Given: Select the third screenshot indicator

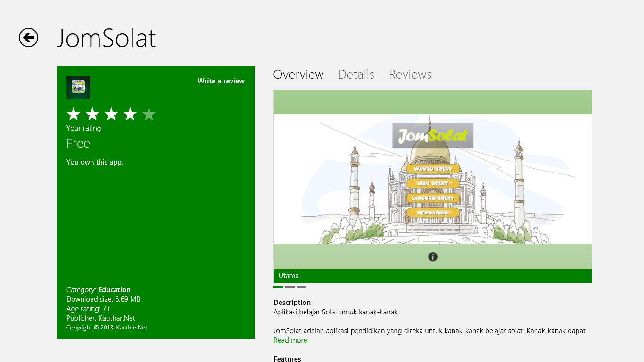Looking at the screenshot, I should 302,287.
